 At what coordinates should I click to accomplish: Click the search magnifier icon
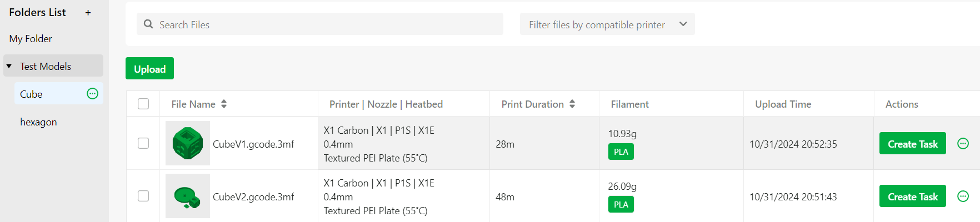pos(148,24)
